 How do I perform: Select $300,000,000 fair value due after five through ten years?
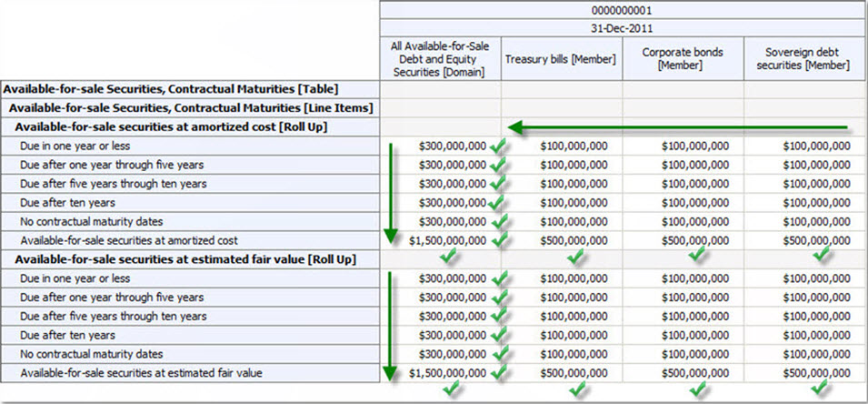pyautogui.click(x=441, y=317)
